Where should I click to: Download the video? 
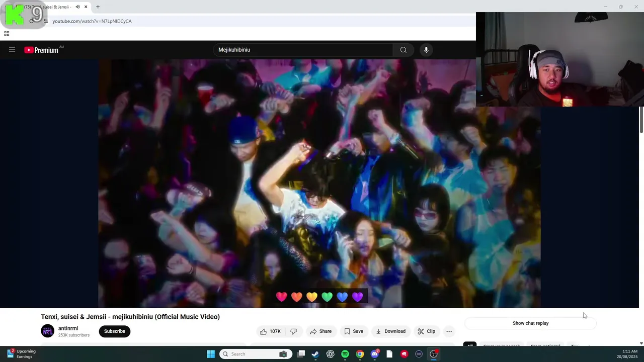point(391,331)
